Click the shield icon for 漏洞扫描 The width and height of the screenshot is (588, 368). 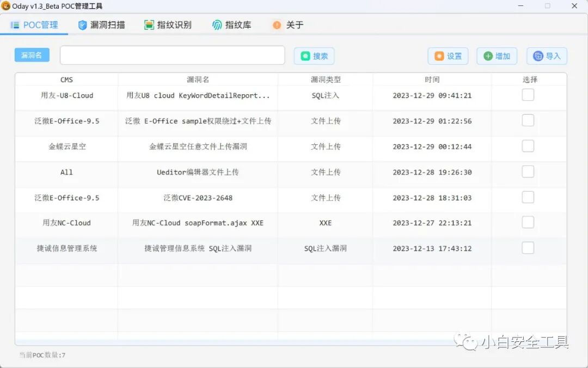pyautogui.click(x=83, y=25)
